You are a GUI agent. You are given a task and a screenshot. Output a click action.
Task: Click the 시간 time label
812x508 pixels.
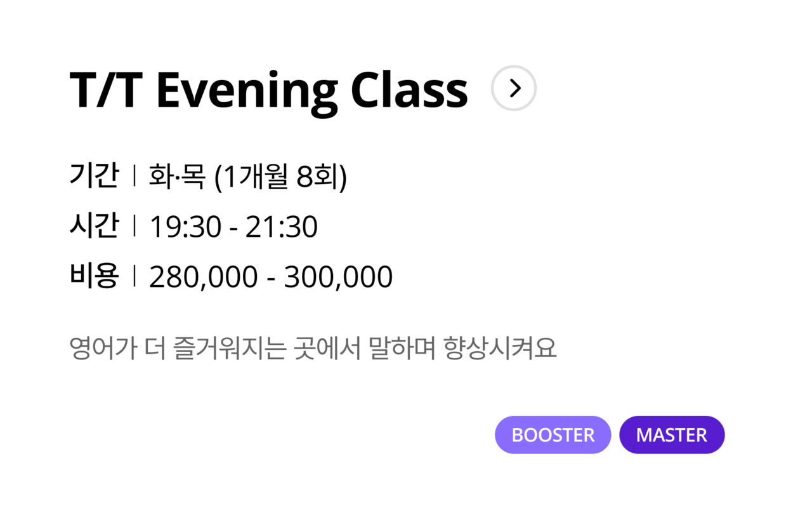[94, 226]
